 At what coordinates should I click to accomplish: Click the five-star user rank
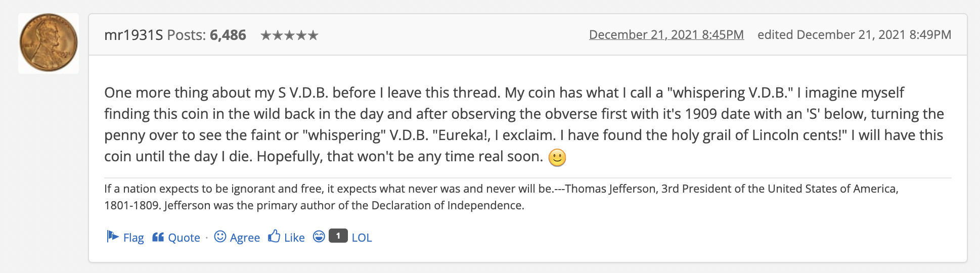click(289, 35)
